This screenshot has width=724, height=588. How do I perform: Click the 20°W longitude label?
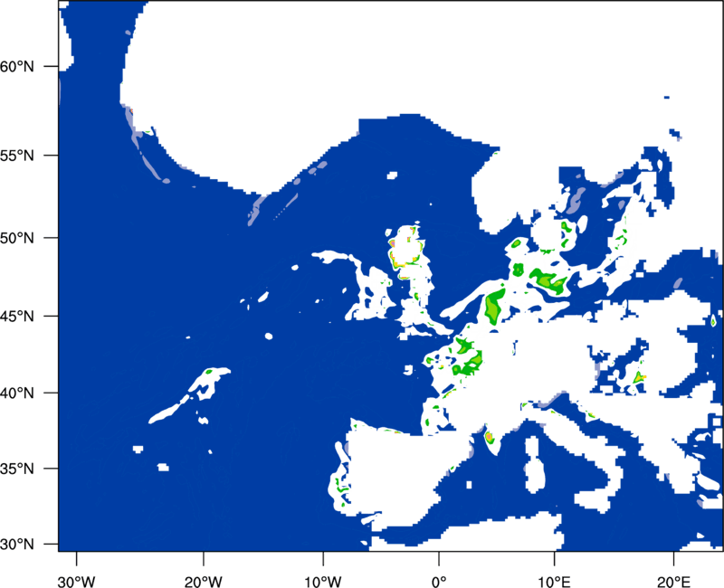[203, 582]
